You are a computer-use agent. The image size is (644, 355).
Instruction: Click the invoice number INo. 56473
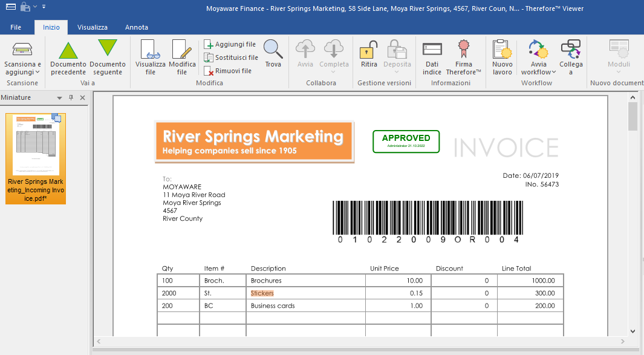(x=542, y=184)
